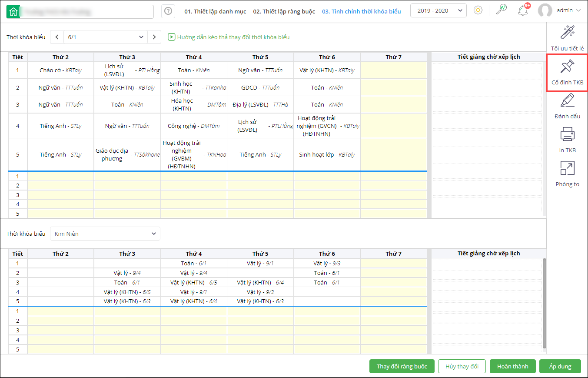588x378 pixels.
Task: Open the Kim Niên teacher dropdown
Action: pos(105,234)
